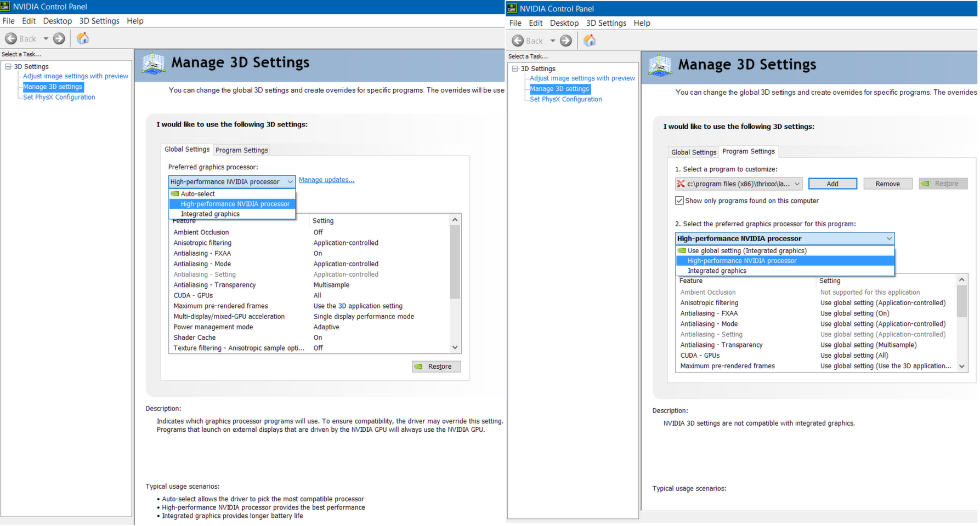Open Edit menu in left window

point(29,21)
